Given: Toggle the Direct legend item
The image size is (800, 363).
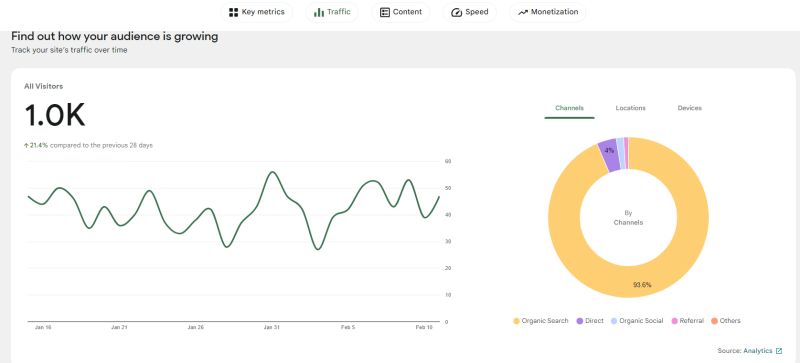Looking at the screenshot, I should (x=590, y=321).
